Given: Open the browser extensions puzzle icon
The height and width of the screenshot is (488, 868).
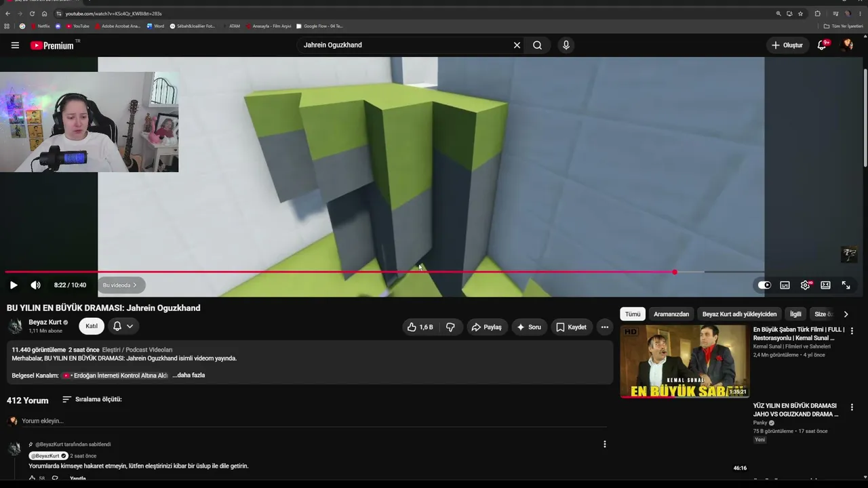Looking at the screenshot, I should 817,14.
